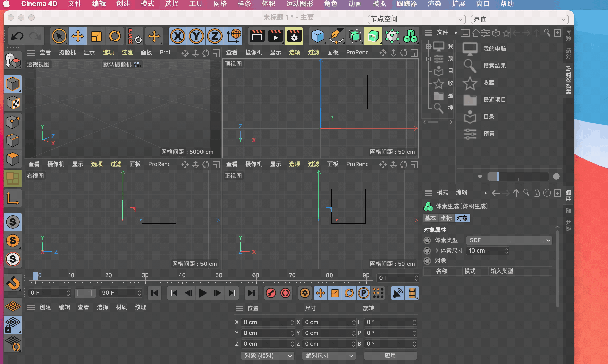Toggle the world coordinate system icon
Viewport: 608px width, 364px height.
tap(233, 36)
